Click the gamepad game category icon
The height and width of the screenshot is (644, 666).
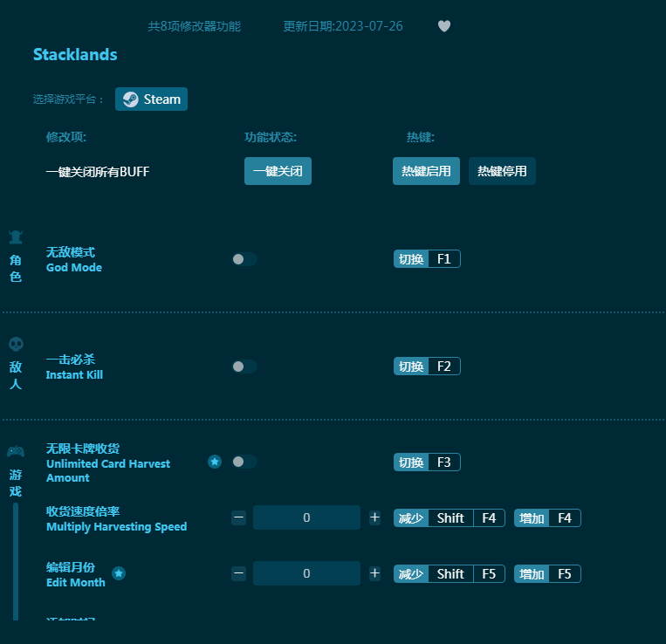[x=16, y=451]
